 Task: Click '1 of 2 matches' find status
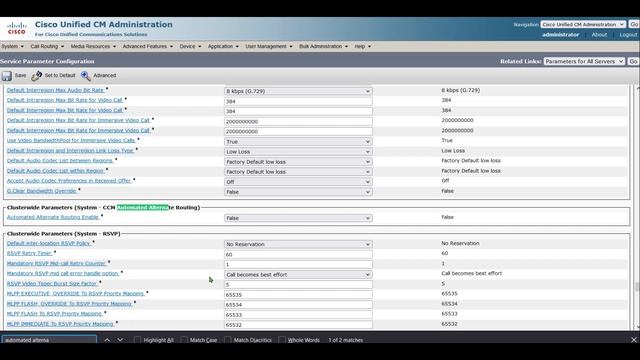(345, 340)
